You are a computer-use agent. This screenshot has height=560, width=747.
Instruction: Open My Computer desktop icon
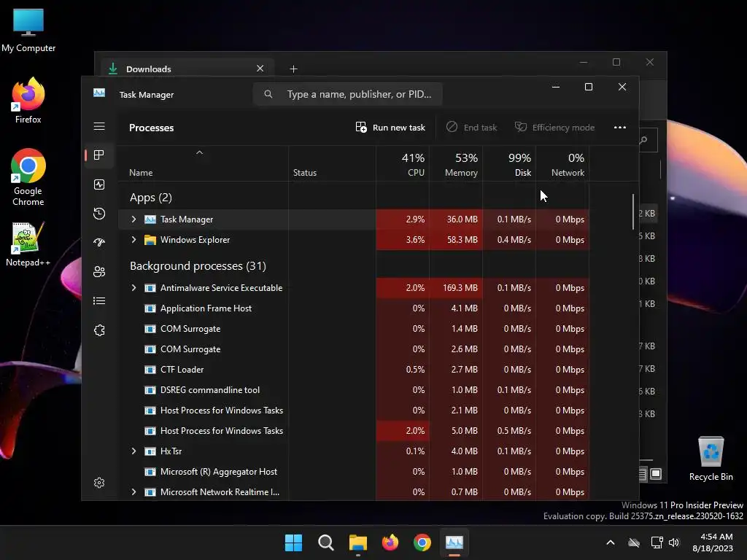pyautogui.click(x=28, y=31)
